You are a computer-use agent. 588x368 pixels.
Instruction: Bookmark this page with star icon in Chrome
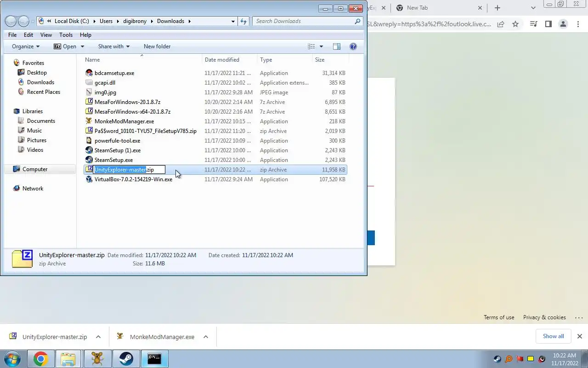515,24
